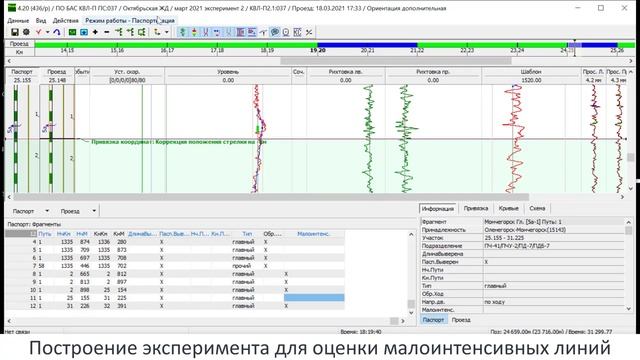Open the Действия menu

[65, 20]
